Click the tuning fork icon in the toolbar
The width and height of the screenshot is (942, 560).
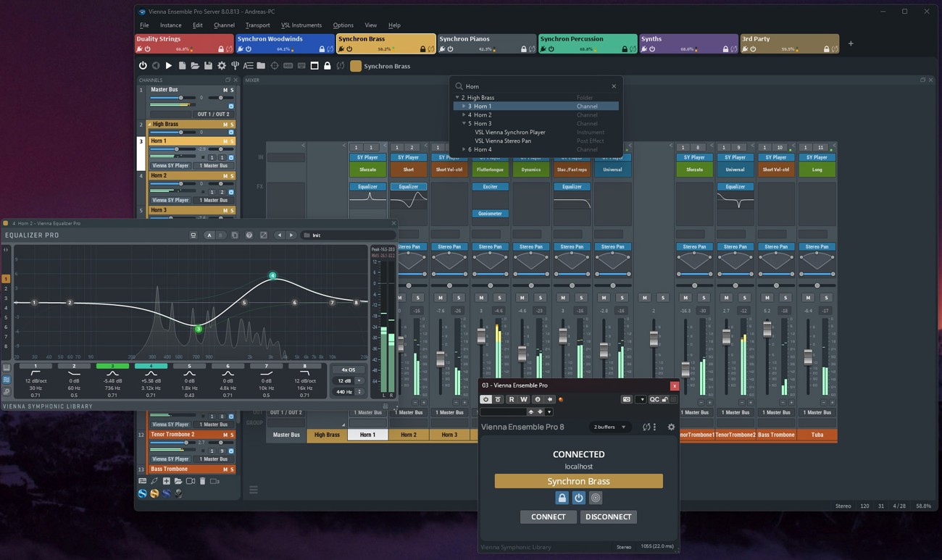point(235,66)
